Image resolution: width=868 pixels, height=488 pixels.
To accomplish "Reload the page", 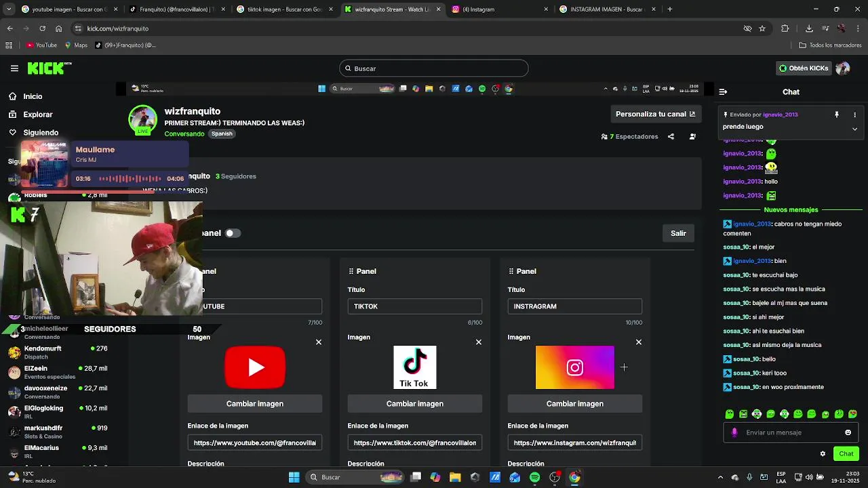I will click(x=42, y=28).
